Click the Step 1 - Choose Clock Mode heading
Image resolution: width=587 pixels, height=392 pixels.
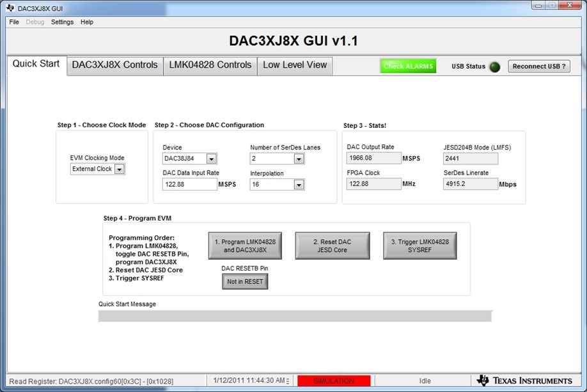[102, 125]
